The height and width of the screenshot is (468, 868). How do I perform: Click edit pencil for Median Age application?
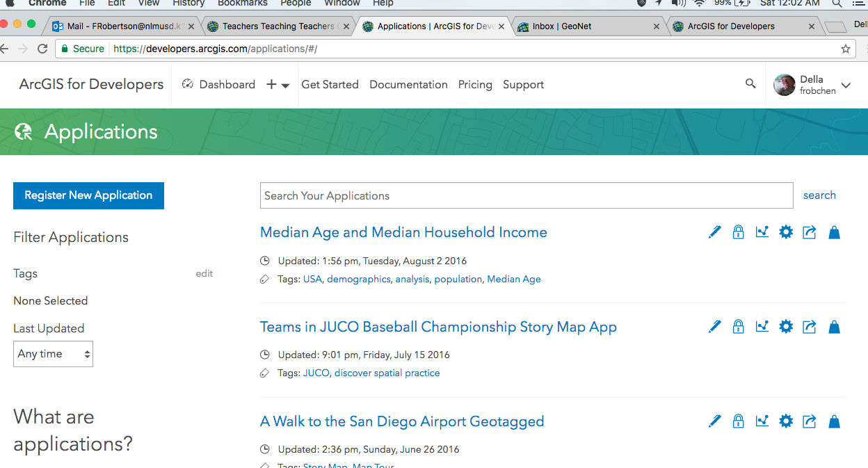coord(714,232)
